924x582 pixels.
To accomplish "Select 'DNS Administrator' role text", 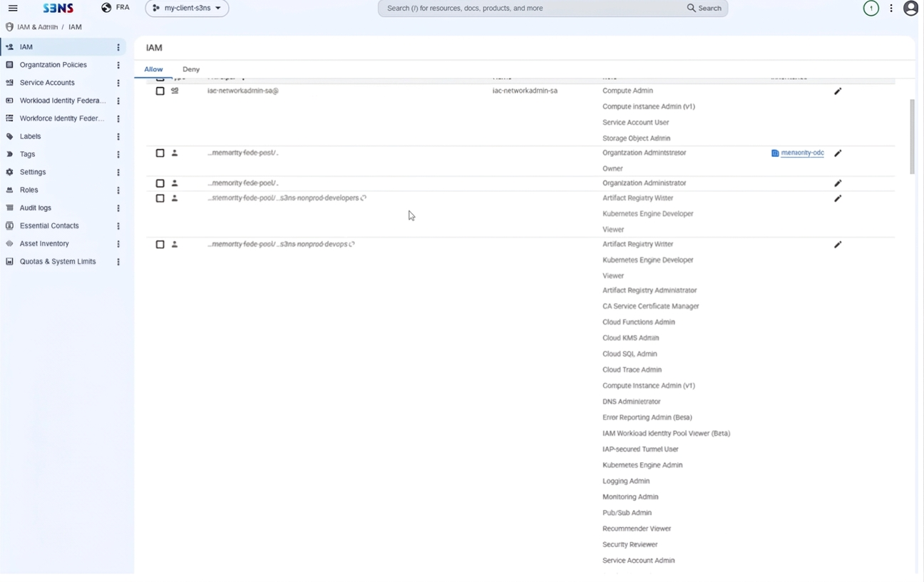I will point(632,402).
